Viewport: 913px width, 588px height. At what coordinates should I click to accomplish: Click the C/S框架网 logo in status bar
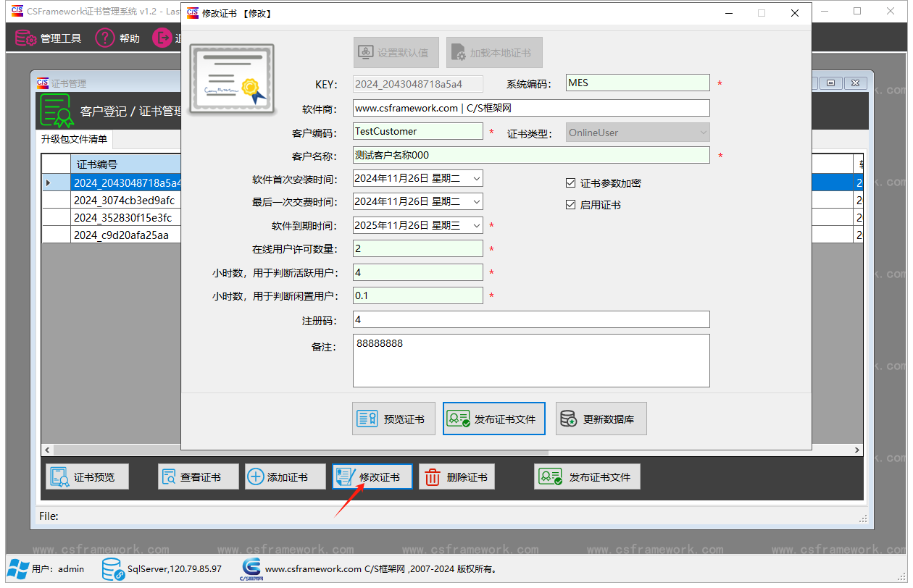(251, 569)
